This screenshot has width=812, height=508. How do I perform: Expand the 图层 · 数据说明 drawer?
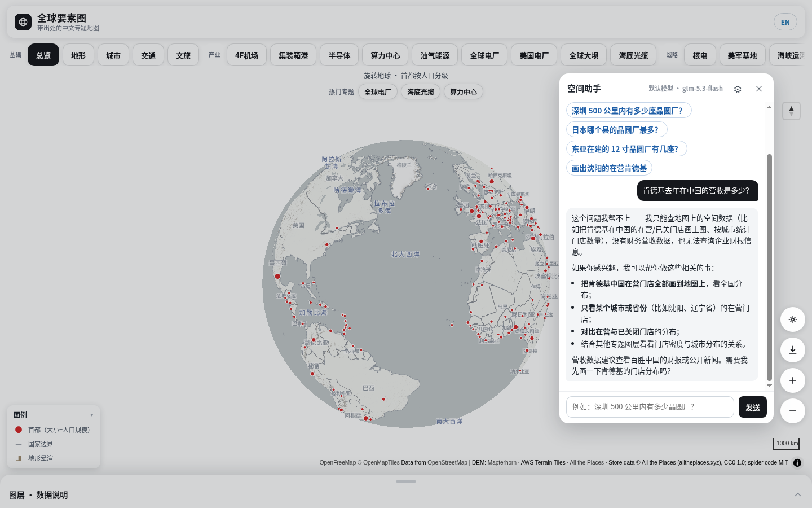[798, 495]
